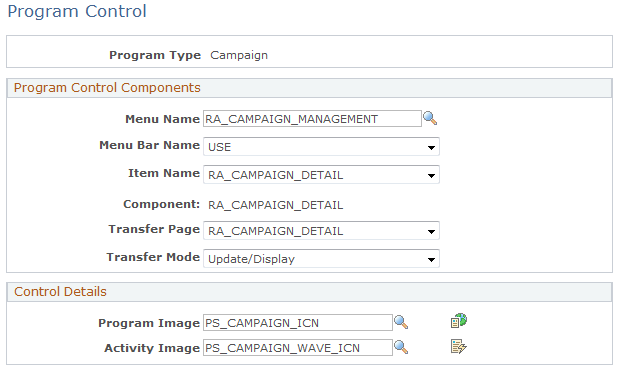The height and width of the screenshot is (371, 619).
Task: Focus the Menu Name input field
Action: tap(312, 119)
